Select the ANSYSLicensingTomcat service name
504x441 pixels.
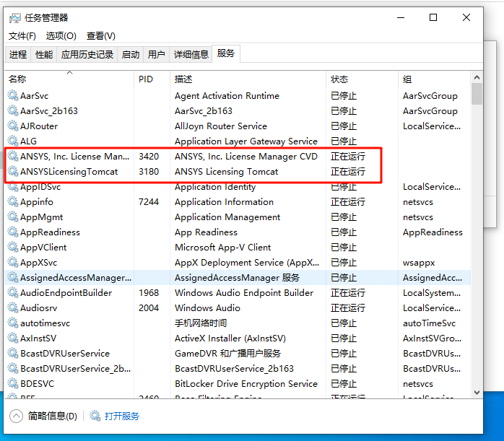69,172
